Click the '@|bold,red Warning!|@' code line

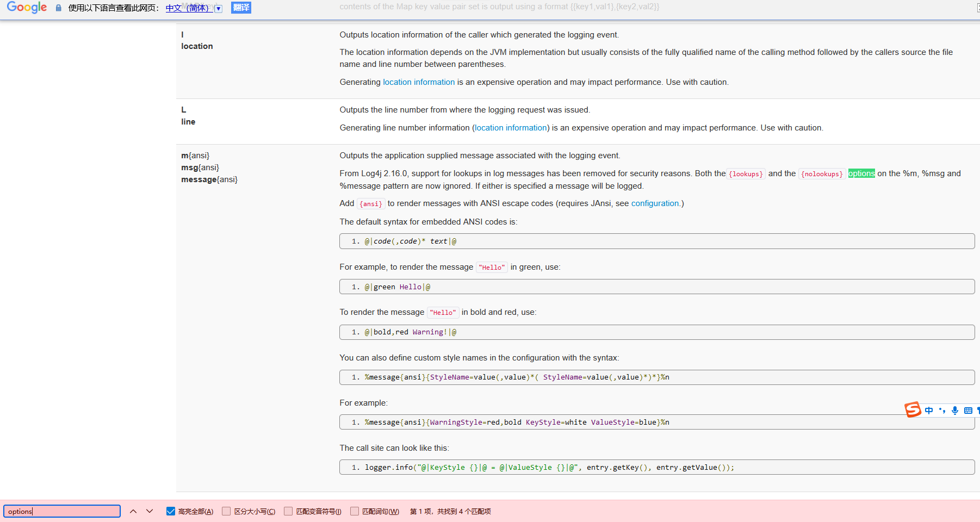657,332
